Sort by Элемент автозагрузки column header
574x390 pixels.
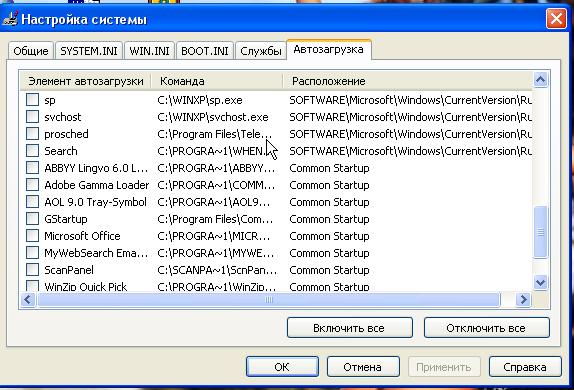pyautogui.click(x=86, y=81)
